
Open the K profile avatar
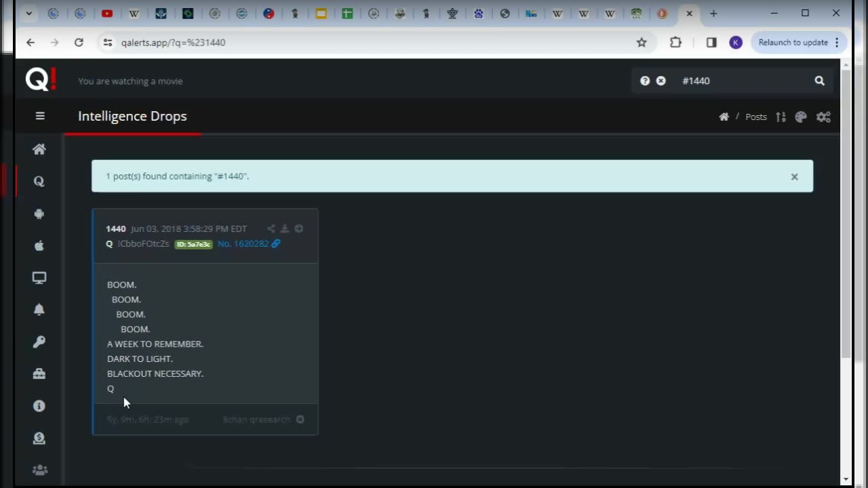tap(736, 42)
